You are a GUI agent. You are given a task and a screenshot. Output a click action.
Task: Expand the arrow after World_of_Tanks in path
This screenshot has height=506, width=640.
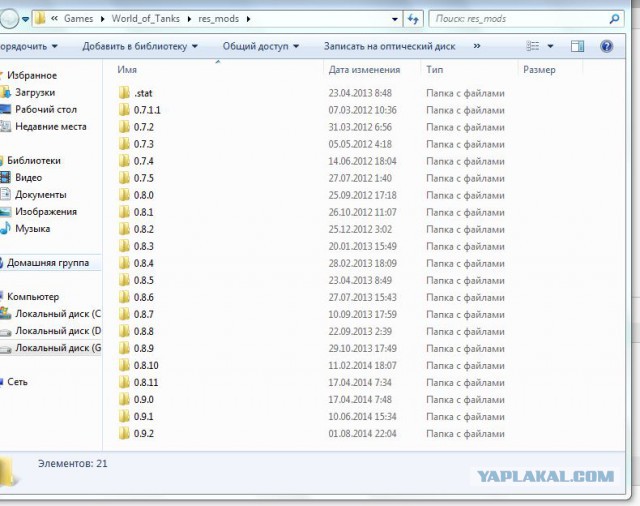189,19
